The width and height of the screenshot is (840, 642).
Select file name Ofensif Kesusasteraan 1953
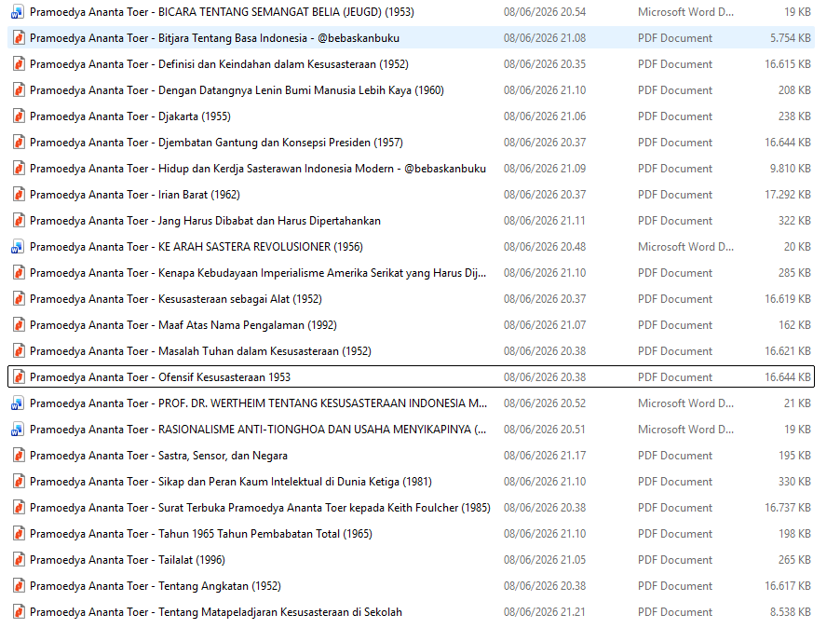click(160, 377)
